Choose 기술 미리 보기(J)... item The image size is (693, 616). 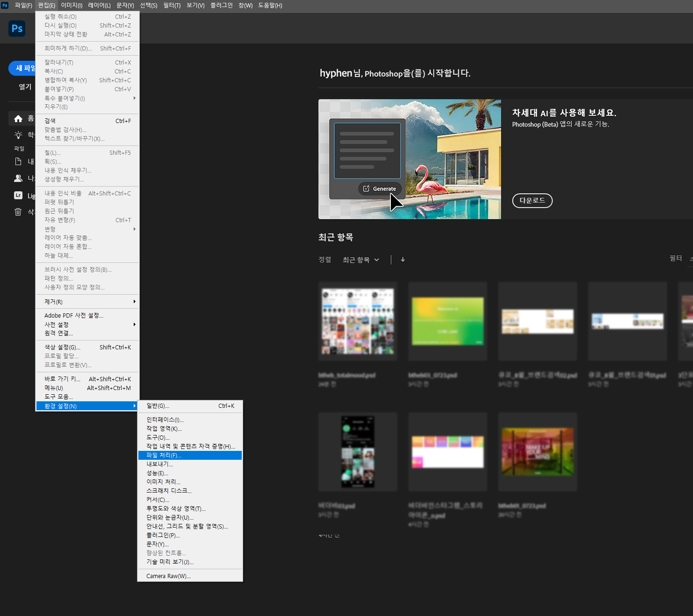190,562
